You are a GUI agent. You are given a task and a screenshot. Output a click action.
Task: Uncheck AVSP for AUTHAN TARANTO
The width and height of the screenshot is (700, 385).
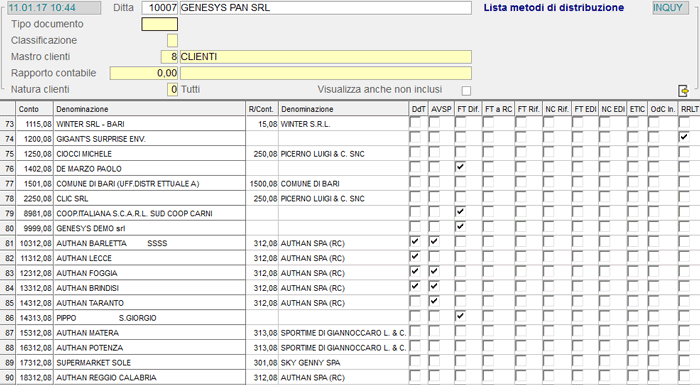click(x=433, y=301)
